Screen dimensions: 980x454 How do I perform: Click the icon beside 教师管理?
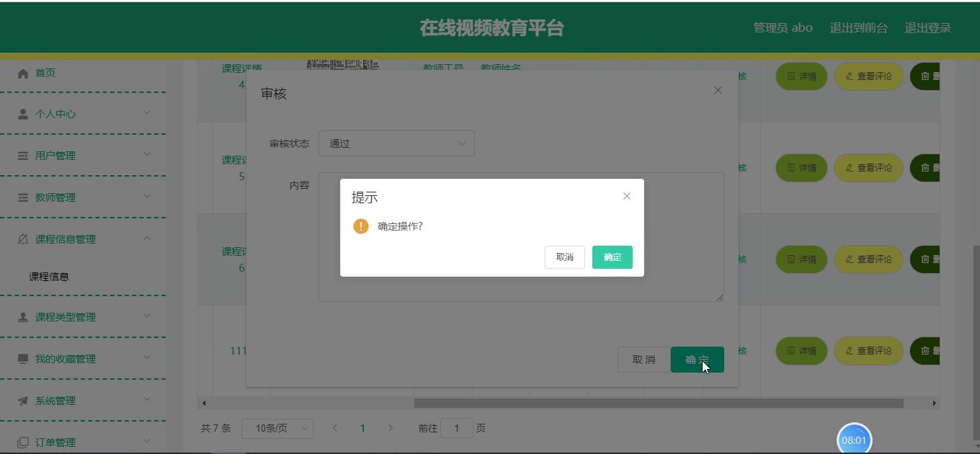pyautogui.click(x=23, y=197)
